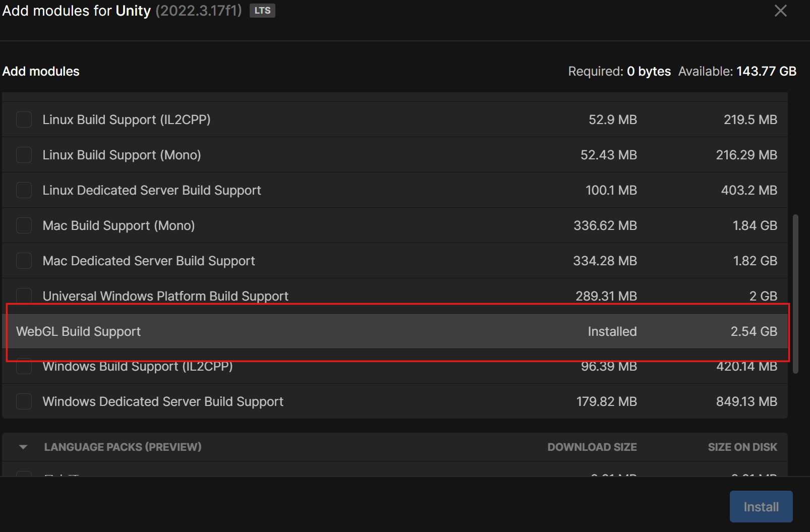The image size is (810, 532).
Task: Click the Add modules heading
Action: pyautogui.click(x=41, y=71)
